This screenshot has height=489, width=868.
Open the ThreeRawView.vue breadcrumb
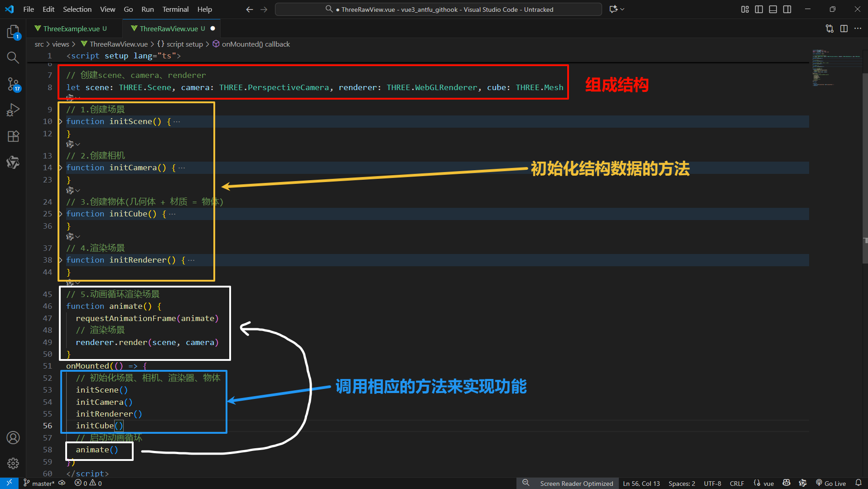[114, 44]
